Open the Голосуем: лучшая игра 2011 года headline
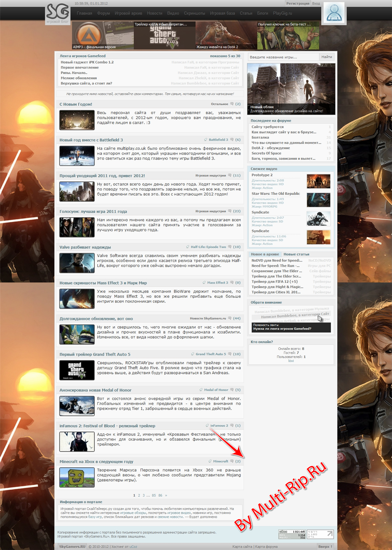This screenshot has width=392, height=550. point(93,211)
